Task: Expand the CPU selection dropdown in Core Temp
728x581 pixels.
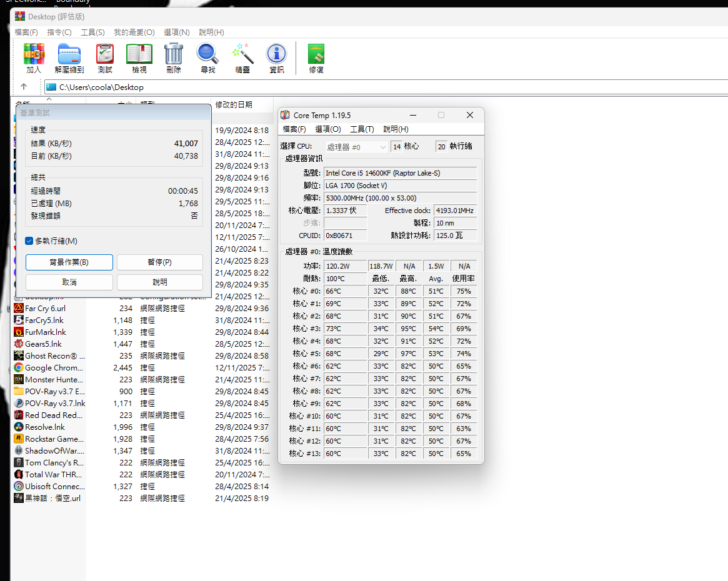Action: pyautogui.click(x=357, y=147)
